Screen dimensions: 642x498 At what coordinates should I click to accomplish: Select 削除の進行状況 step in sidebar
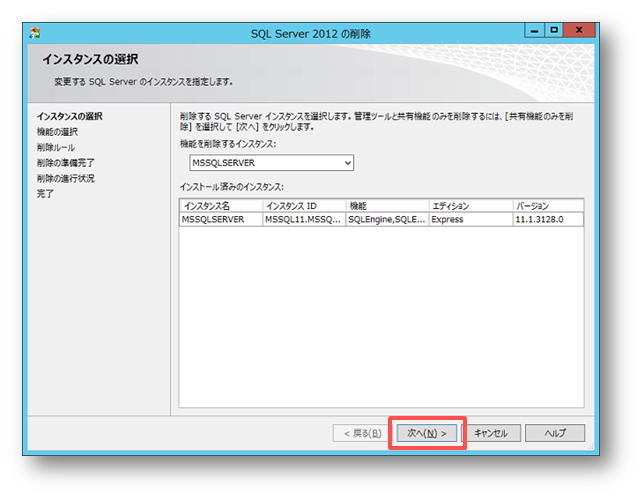coord(66,179)
